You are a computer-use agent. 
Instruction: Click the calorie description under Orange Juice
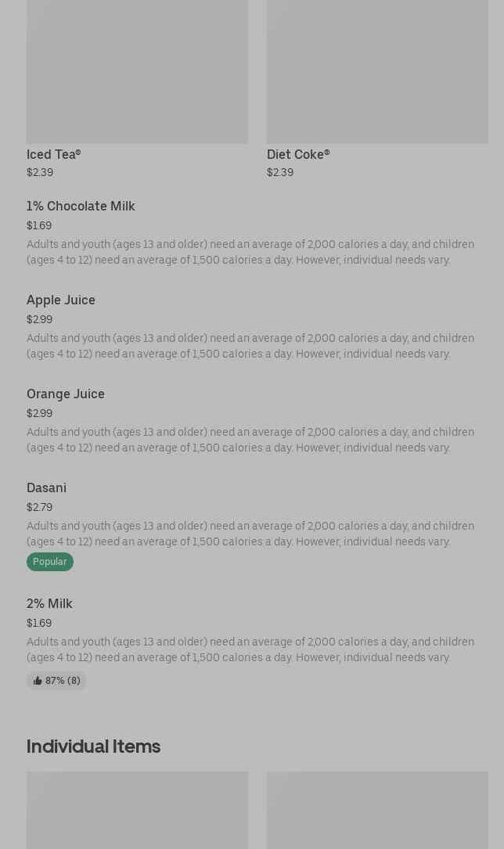250,441
